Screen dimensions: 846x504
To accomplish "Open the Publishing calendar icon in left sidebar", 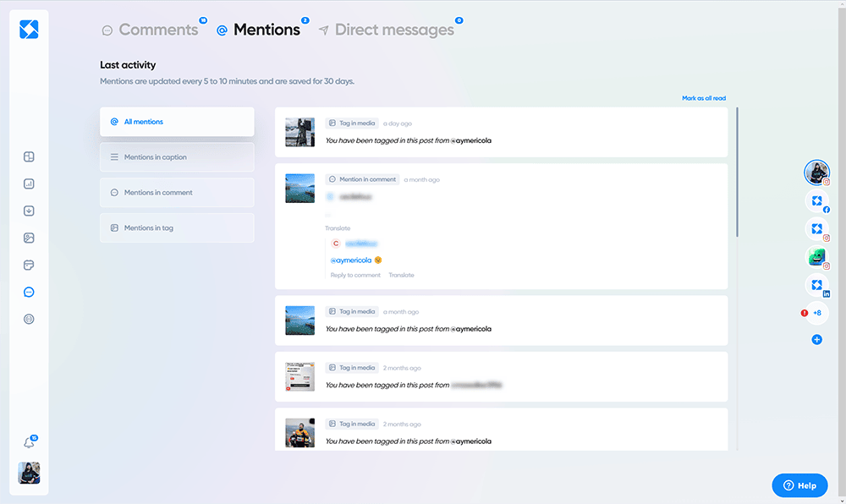I will tap(28, 265).
